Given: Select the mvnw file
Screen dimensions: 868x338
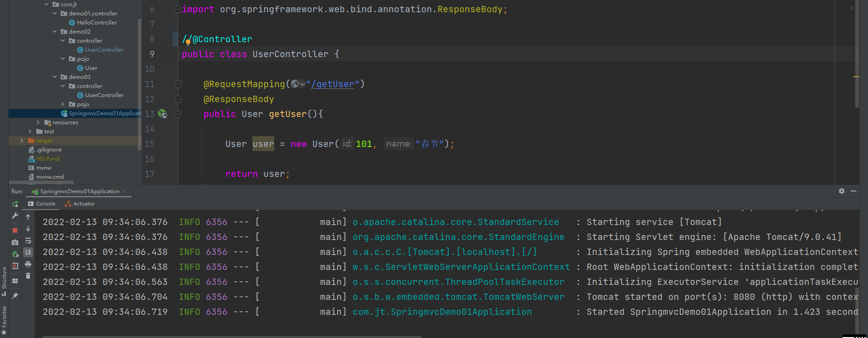Looking at the screenshot, I should click(x=44, y=168).
